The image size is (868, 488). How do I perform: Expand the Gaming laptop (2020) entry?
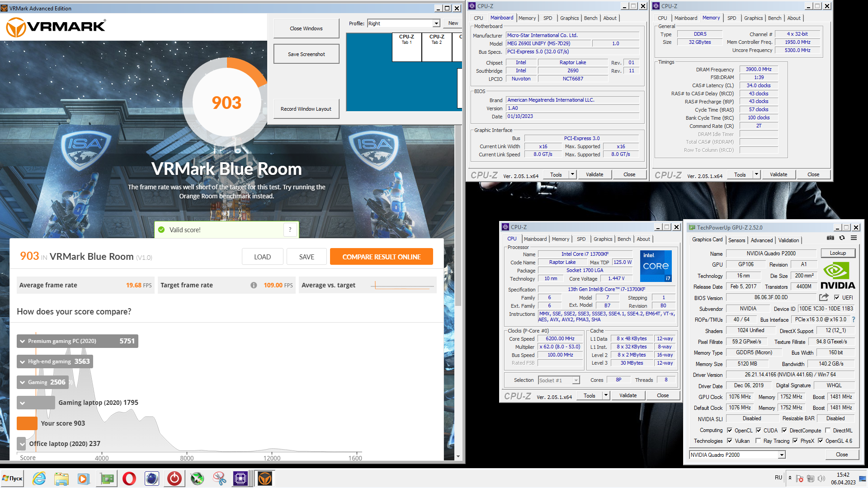tap(22, 403)
